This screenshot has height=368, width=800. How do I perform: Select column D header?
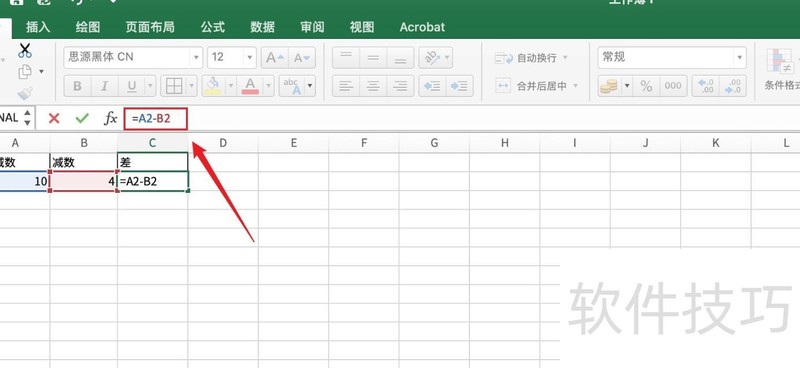coord(223,143)
